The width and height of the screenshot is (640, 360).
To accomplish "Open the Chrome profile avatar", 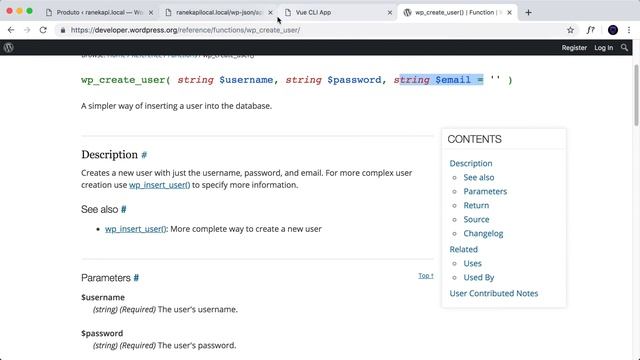I will pyautogui.click(x=613, y=30).
